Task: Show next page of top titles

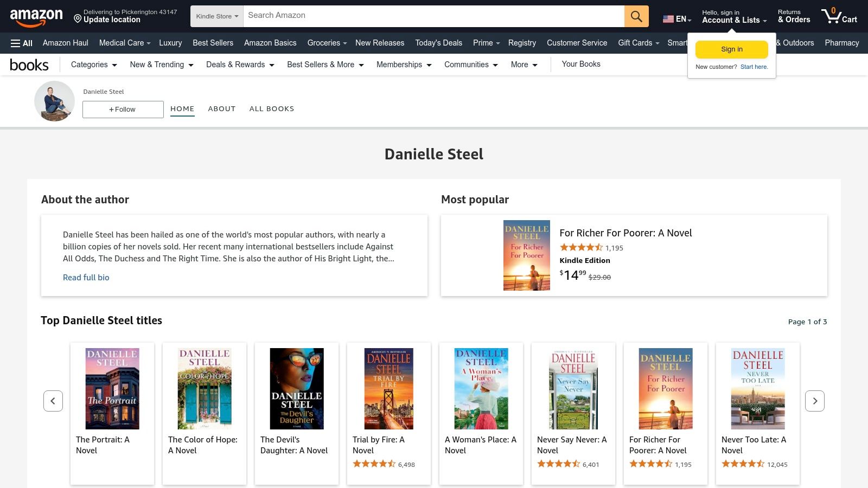Action: point(815,401)
